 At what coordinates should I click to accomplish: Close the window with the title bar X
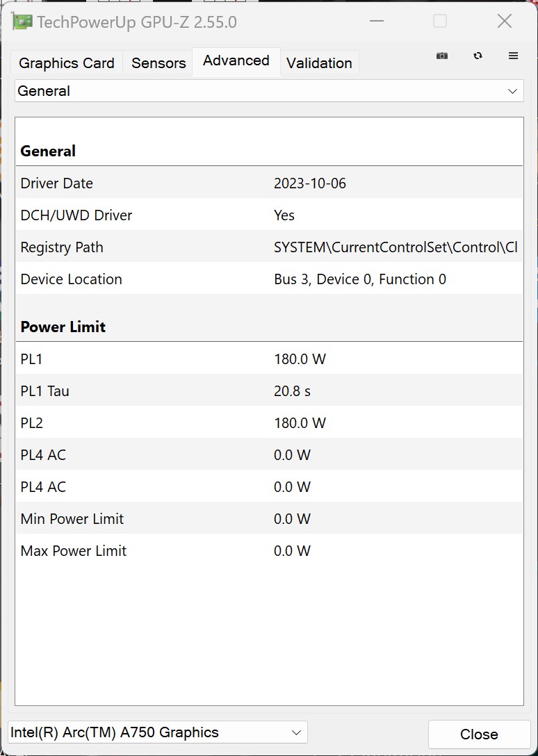click(505, 22)
